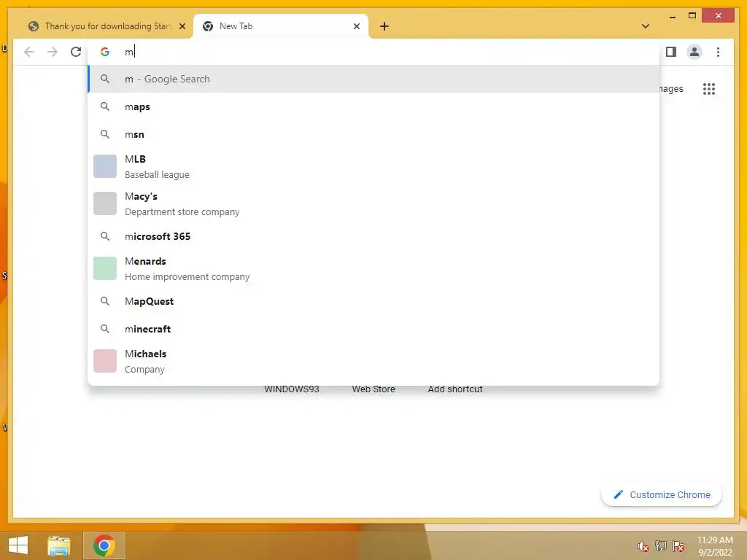
Task: Pick the minecraft suggestion
Action: 374,329
